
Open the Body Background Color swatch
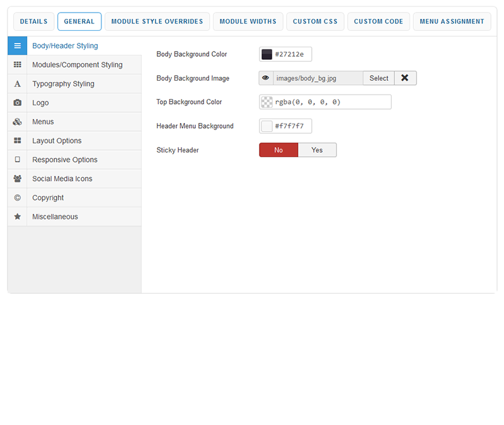pos(267,54)
